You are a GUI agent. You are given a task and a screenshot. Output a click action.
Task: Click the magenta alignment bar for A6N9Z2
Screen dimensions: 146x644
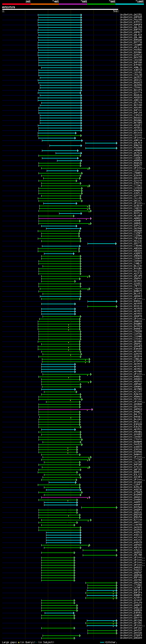[x=65, y=218]
